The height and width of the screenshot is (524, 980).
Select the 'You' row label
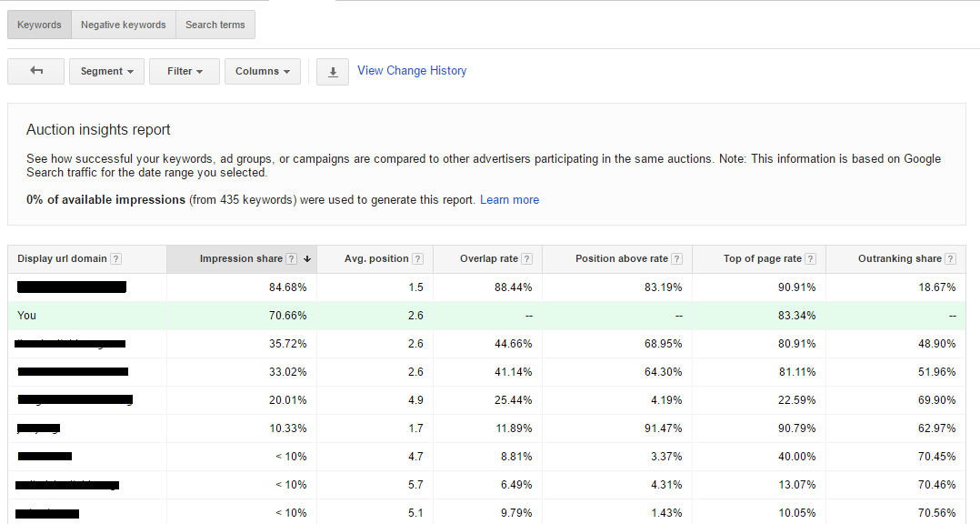pyautogui.click(x=27, y=316)
